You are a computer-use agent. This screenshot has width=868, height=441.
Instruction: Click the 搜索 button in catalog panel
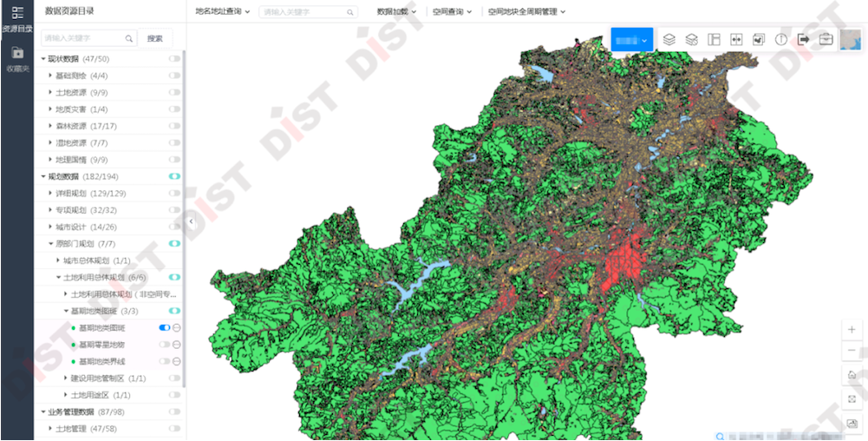[155, 38]
